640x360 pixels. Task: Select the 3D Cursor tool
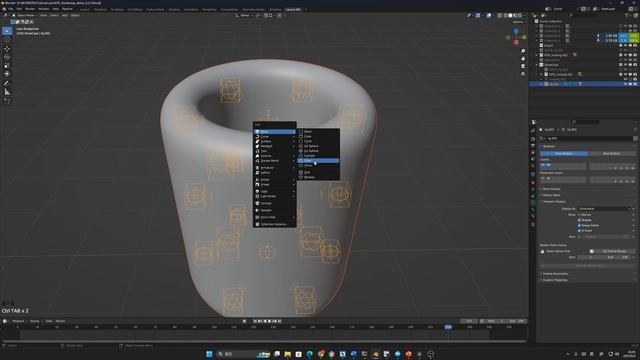point(7,40)
